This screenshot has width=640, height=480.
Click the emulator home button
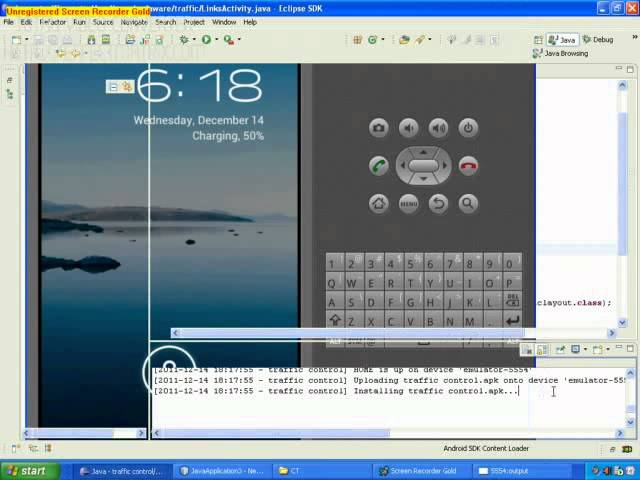click(x=378, y=203)
